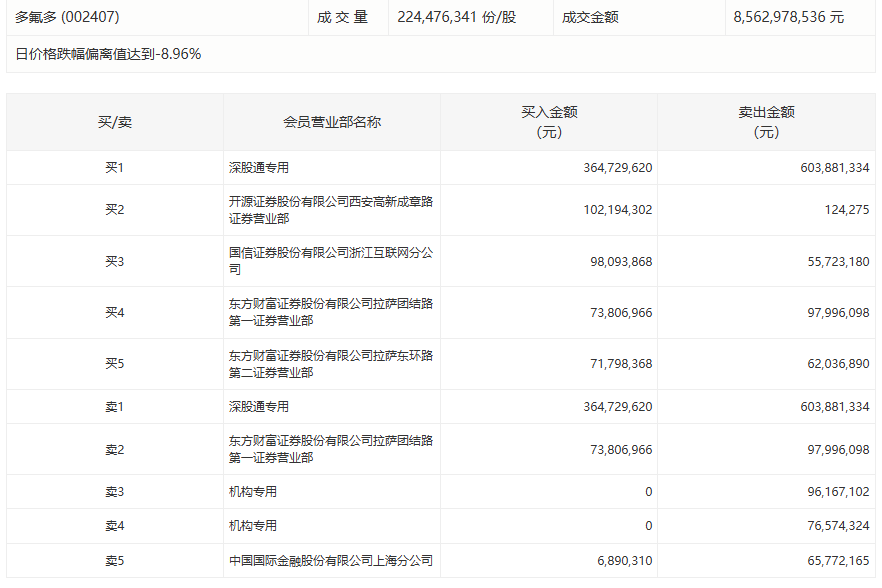Click the 卖出金额 (元) column header
This screenshot has width=882, height=588.
click(766, 122)
